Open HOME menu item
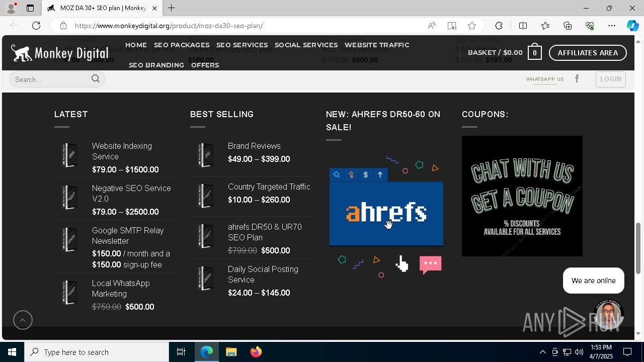 pyautogui.click(x=136, y=45)
